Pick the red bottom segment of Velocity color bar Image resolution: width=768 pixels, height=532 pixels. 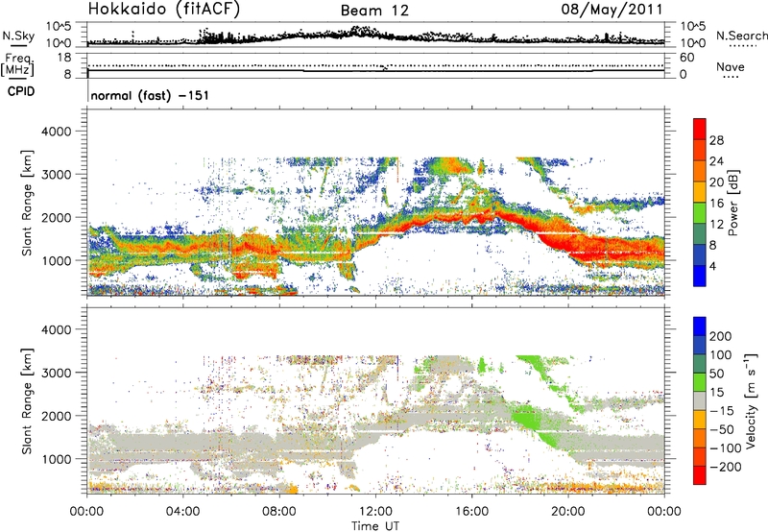[x=700, y=475]
